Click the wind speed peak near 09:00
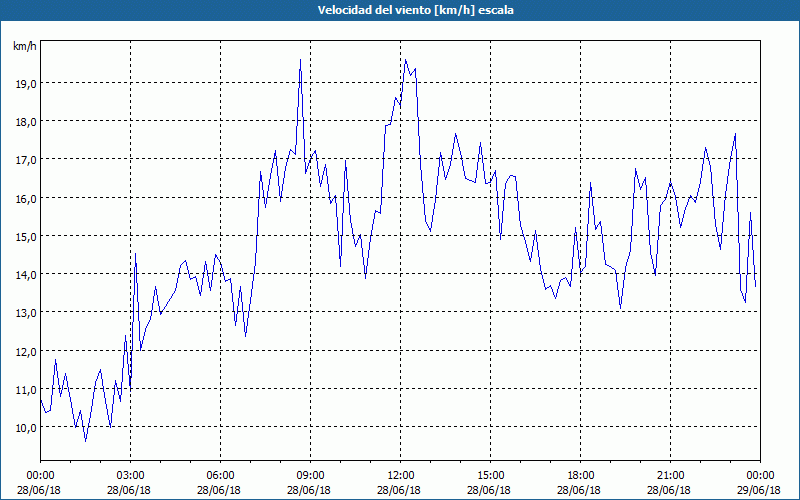Image resolution: width=800 pixels, height=500 pixels. [x=301, y=60]
